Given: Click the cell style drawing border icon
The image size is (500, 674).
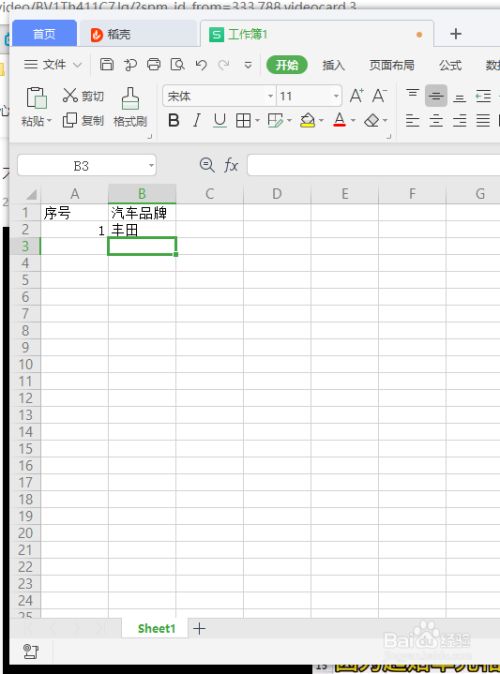Looking at the screenshot, I should [x=276, y=120].
